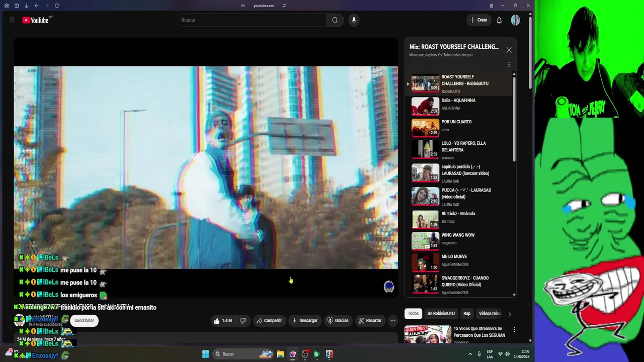Viewport: 644px width, 362px height.
Task: Click the youtube.com address bar
Action: 264,6
